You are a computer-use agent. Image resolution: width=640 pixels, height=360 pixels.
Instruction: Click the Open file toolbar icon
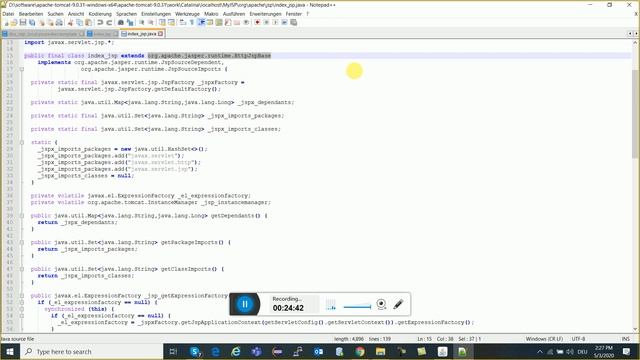coord(14,22)
